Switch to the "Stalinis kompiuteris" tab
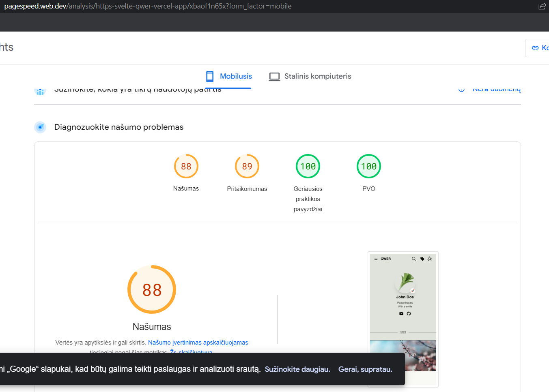Screen dimensions: 549x392 tap(310, 76)
